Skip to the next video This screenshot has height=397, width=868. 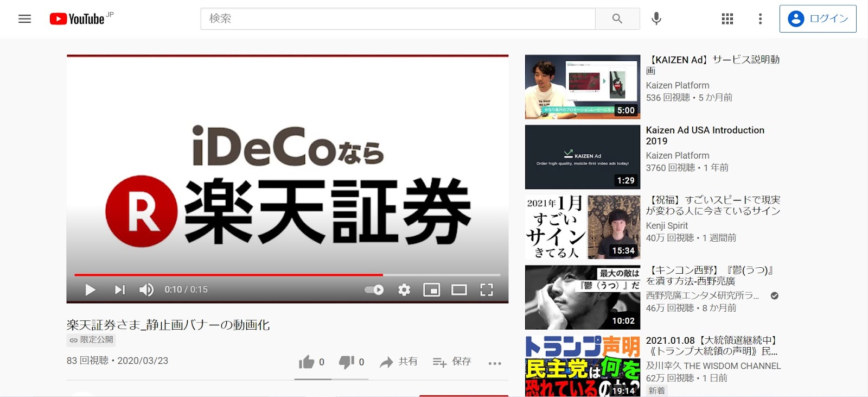[x=120, y=289]
